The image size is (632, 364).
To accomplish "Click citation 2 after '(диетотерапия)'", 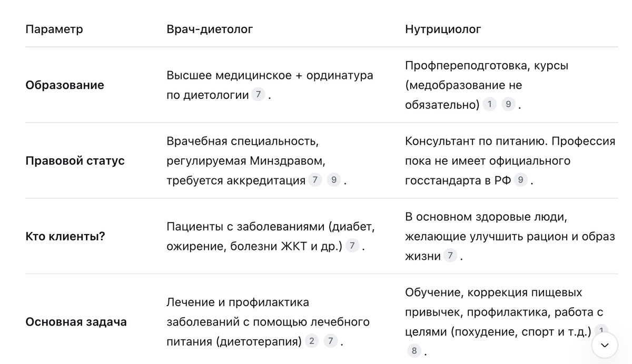I will [x=312, y=341].
